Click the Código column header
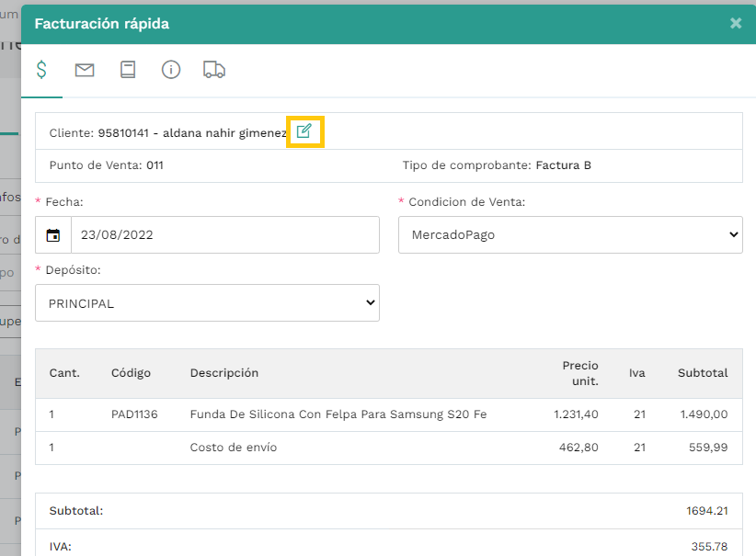The height and width of the screenshot is (556, 756). 132,373
